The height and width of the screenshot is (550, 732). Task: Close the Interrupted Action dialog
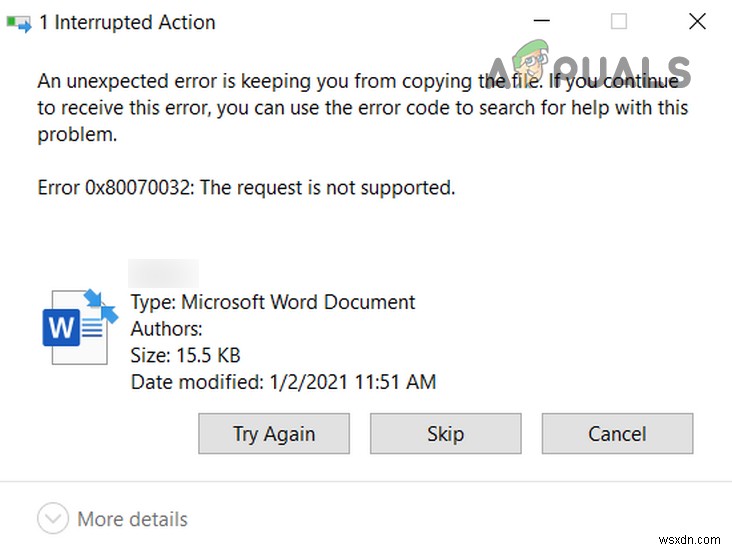697,21
